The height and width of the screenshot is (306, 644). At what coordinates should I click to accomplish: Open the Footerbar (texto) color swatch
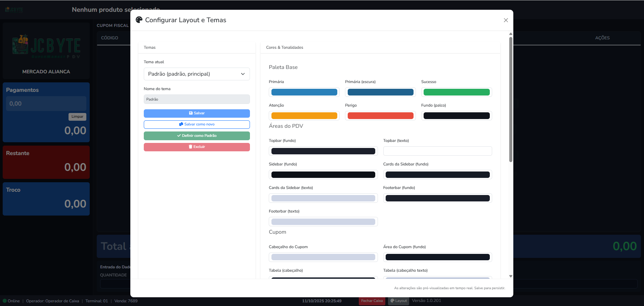click(323, 222)
